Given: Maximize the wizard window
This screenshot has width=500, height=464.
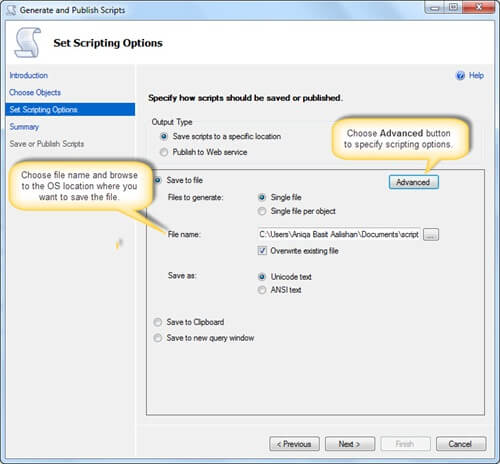Looking at the screenshot, I should (x=453, y=7).
